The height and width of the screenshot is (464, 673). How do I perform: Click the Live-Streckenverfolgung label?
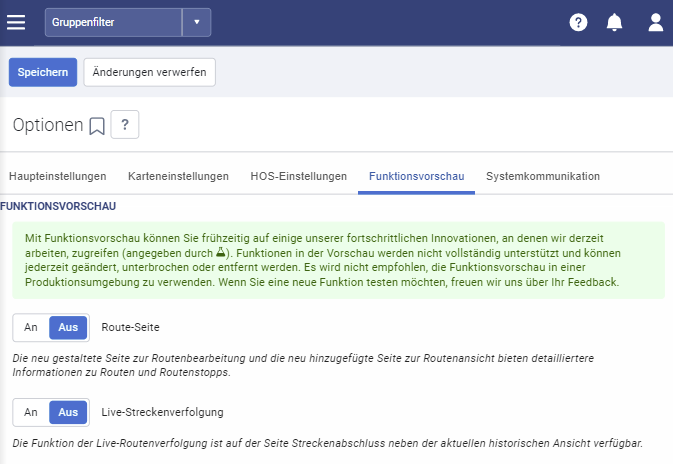162,412
